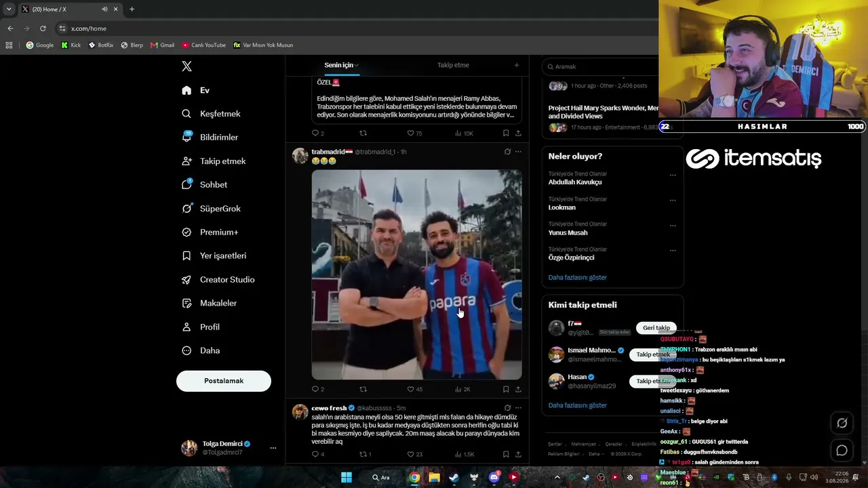The image size is (868, 488).
Task: Reply to the trabmadrid post
Action: (x=315, y=389)
